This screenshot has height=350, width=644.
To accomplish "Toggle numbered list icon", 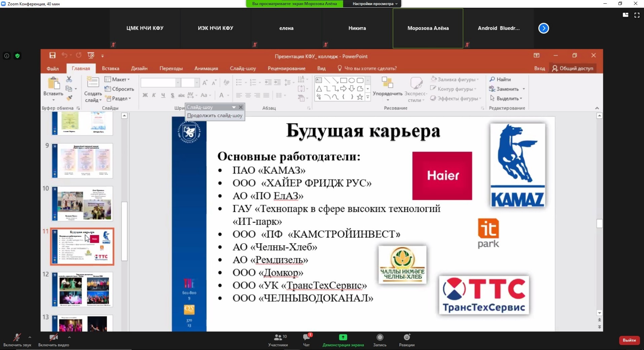I will tap(253, 83).
